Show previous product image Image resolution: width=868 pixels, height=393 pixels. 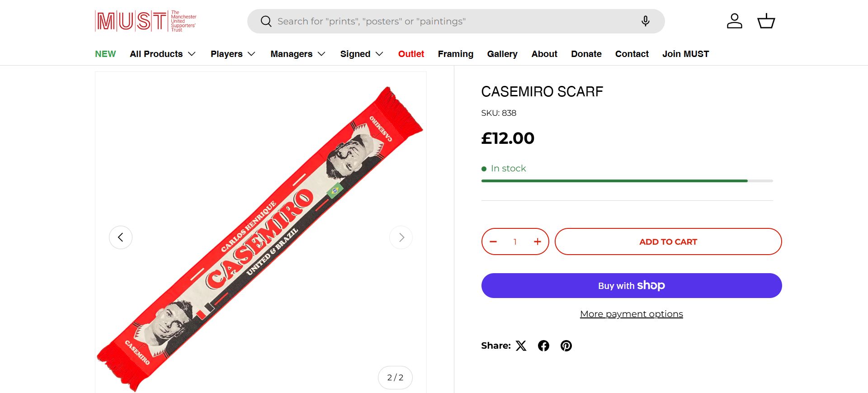coord(121,237)
